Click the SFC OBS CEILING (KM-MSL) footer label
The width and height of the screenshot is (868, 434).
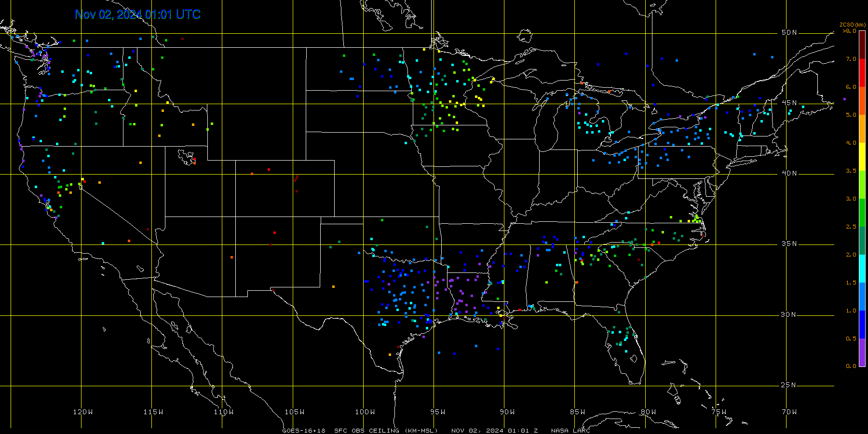tap(386, 431)
